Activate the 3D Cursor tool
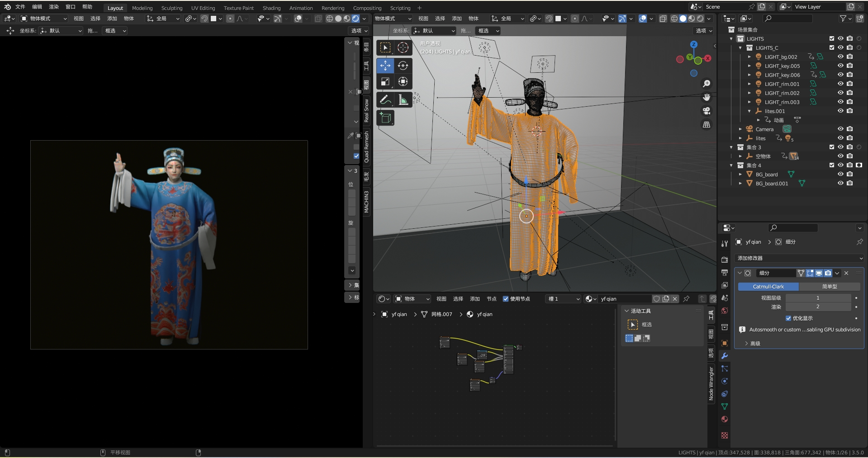 tap(403, 48)
